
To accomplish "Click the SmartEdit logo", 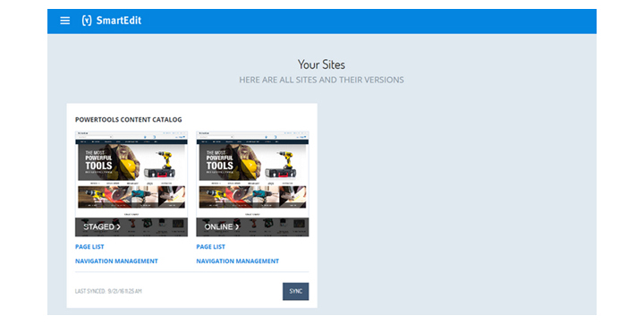I will coord(111,21).
